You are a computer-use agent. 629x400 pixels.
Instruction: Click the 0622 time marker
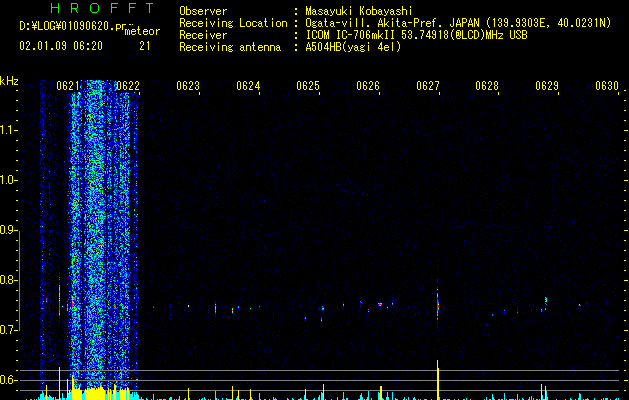coord(128,85)
